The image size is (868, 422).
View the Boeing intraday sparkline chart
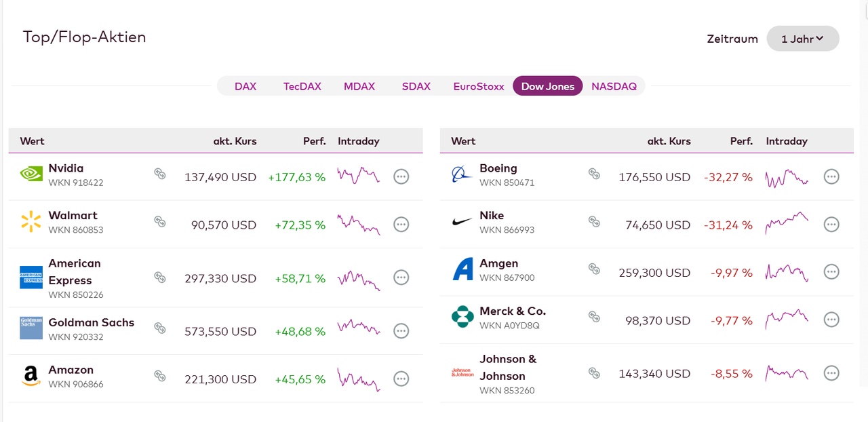[787, 178]
